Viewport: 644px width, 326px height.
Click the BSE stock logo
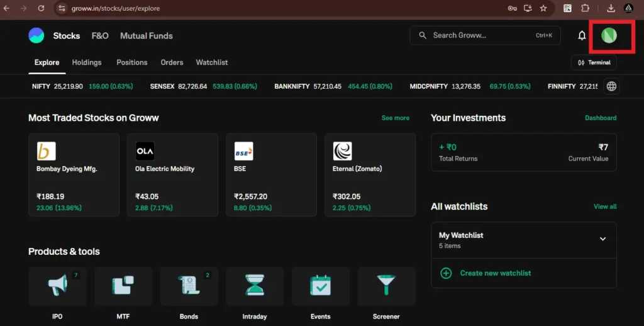(243, 151)
